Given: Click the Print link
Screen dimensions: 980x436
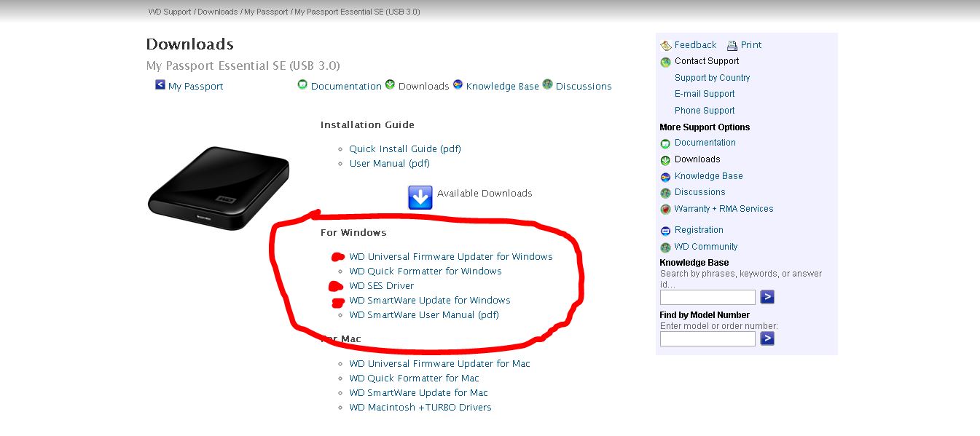Looking at the screenshot, I should tap(751, 44).
